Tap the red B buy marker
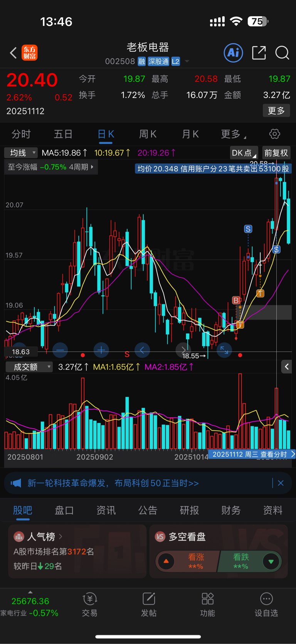 236,300
